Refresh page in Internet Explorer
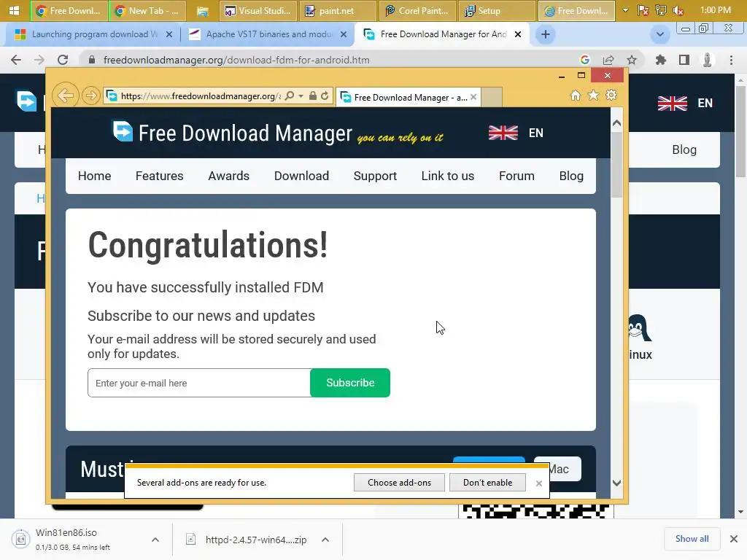Image resolution: width=747 pixels, height=560 pixels. click(x=325, y=96)
